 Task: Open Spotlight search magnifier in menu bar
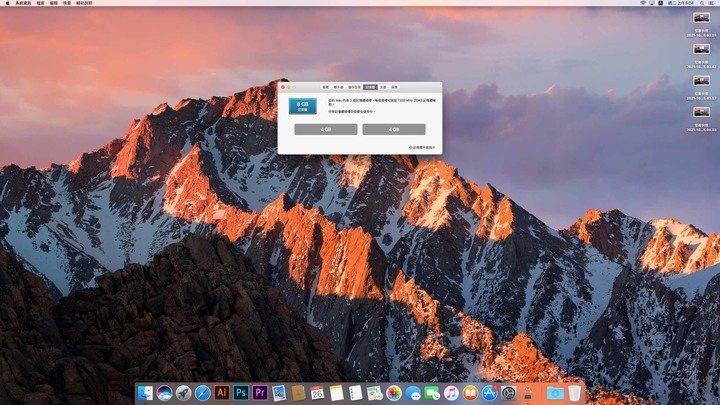click(702, 3)
